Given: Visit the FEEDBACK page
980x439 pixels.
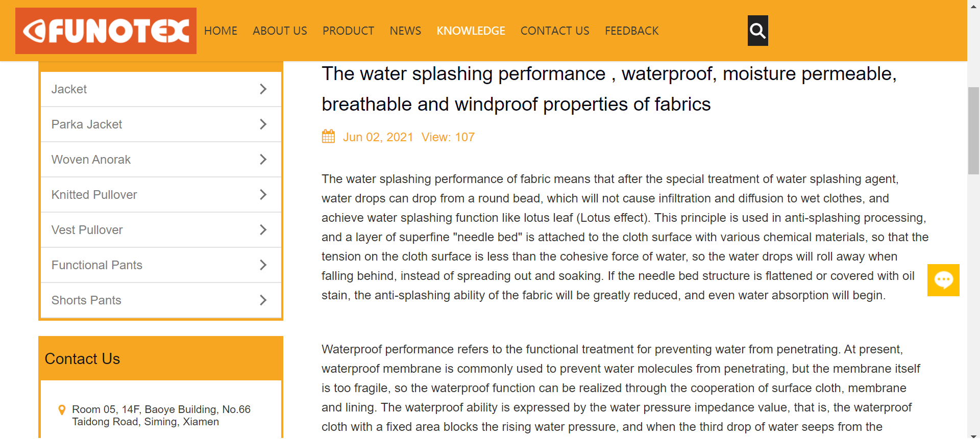Looking at the screenshot, I should pos(632,31).
